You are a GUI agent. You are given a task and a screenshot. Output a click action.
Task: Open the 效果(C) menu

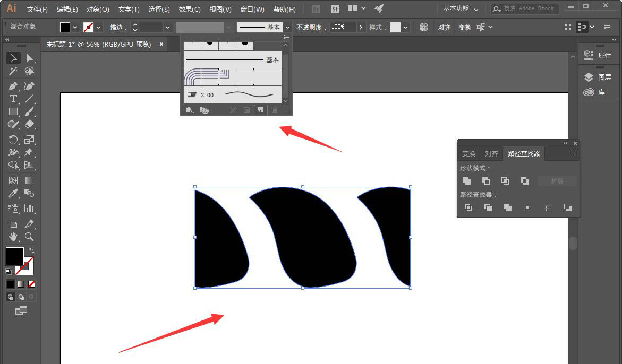coord(190,10)
